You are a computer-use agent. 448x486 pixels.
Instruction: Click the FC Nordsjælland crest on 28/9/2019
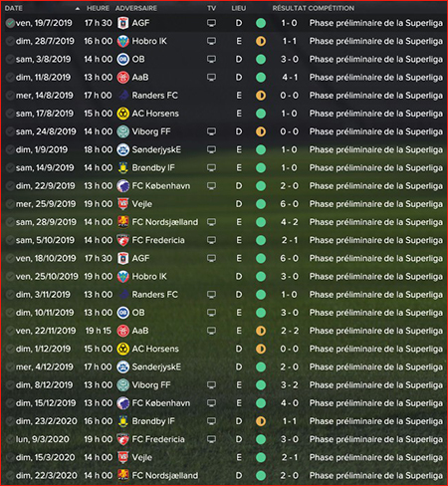(122, 222)
